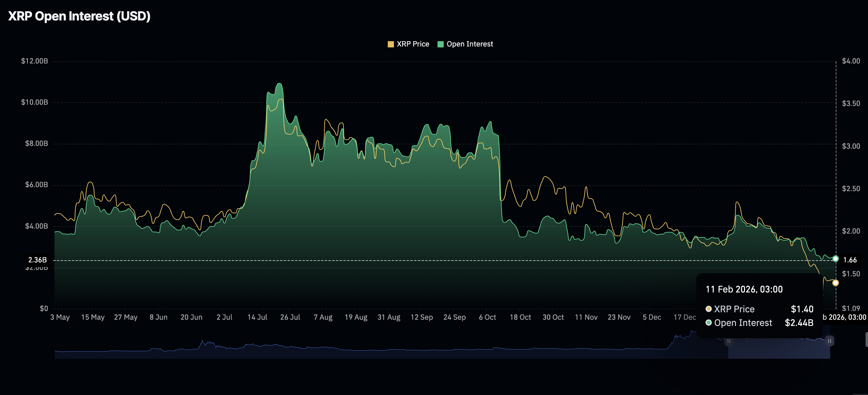Click the tooltip date 11 Feb 2026, 03:00

[x=744, y=289]
